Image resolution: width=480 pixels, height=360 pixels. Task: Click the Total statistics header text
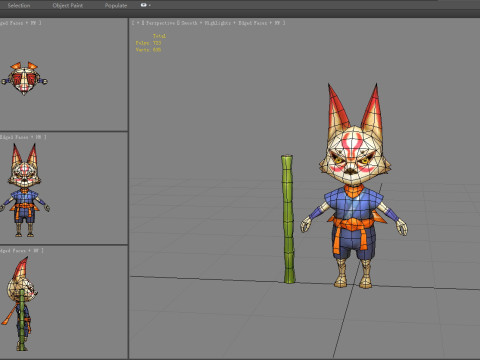tap(159, 36)
